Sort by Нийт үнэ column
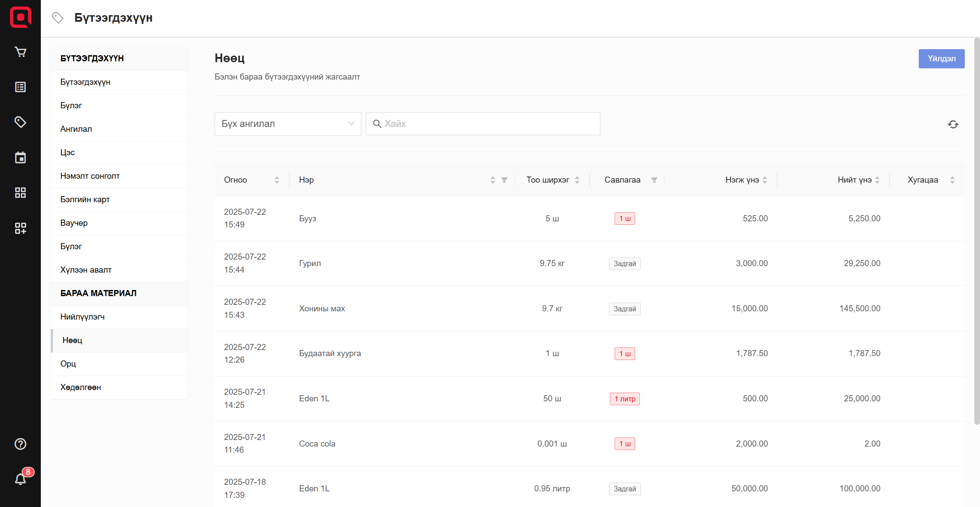 point(877,180)
